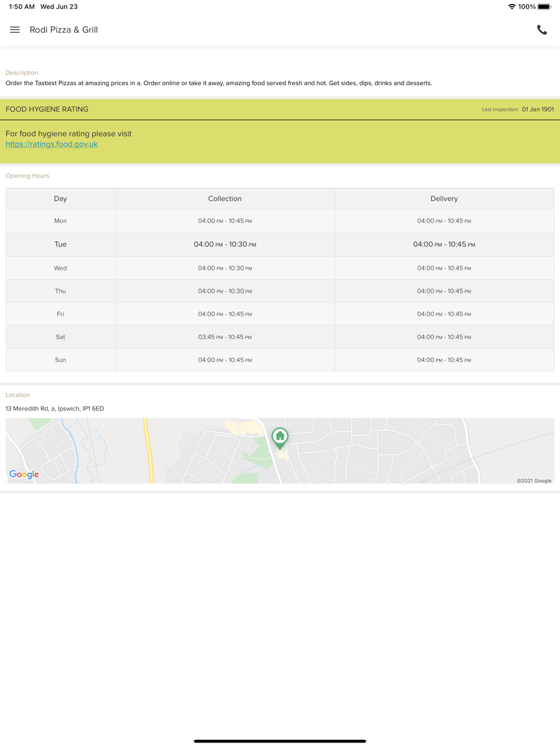Select the Fri day cell
The image size is (560, 747).
pos(60,314)
